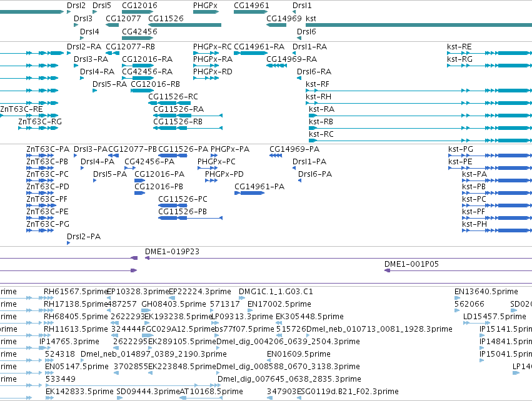This screenshot has width=532, height=401.
Task: Select the Drsl6 gene label
Action: [x=306, y=31]
